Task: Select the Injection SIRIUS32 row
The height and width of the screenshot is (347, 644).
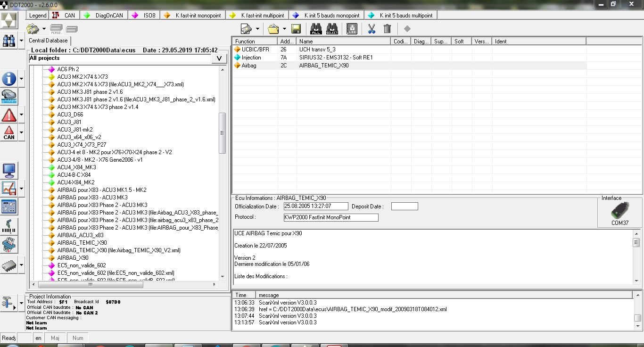Action: [x=410, y=58]
